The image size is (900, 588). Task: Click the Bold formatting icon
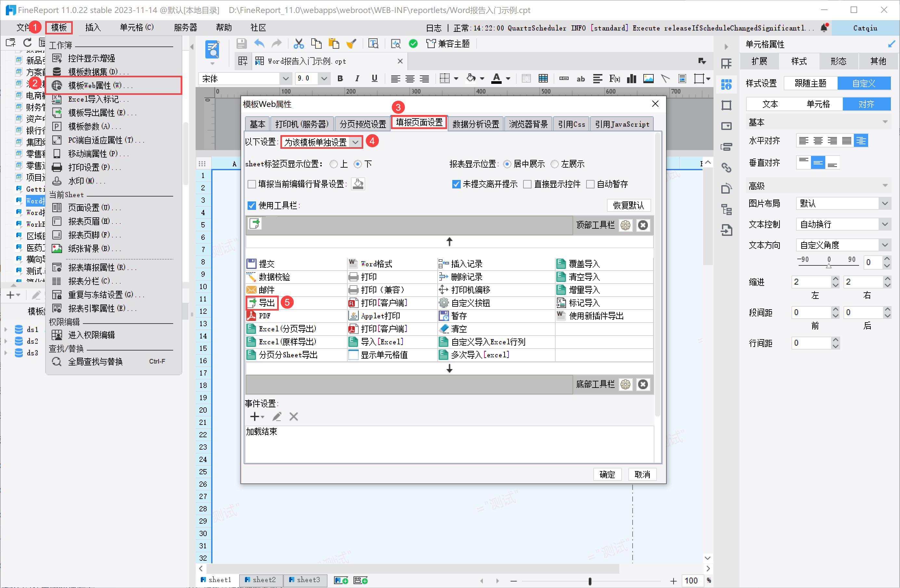click(340, 79)
